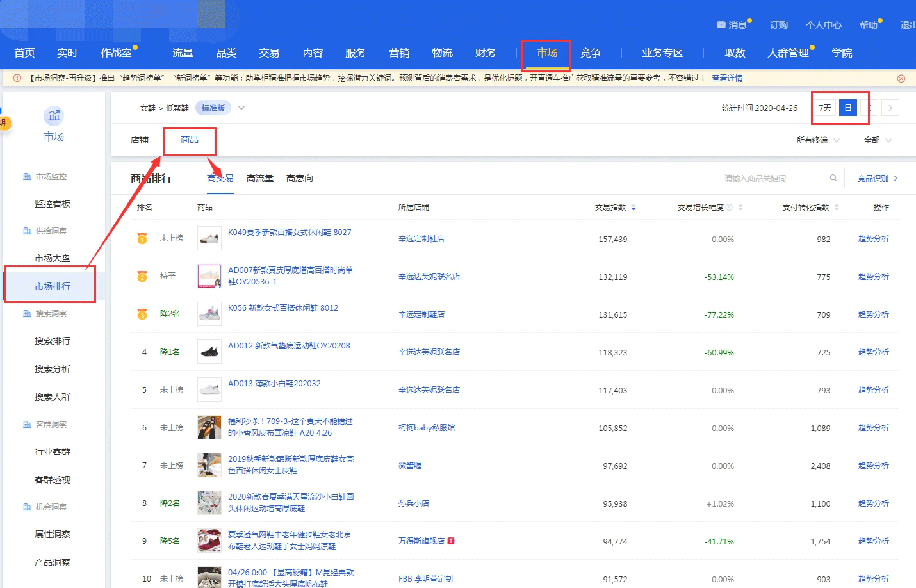916x588 pixels.
Task: Click the help icon beside 交易增长幅度
Action: (729, 208)
